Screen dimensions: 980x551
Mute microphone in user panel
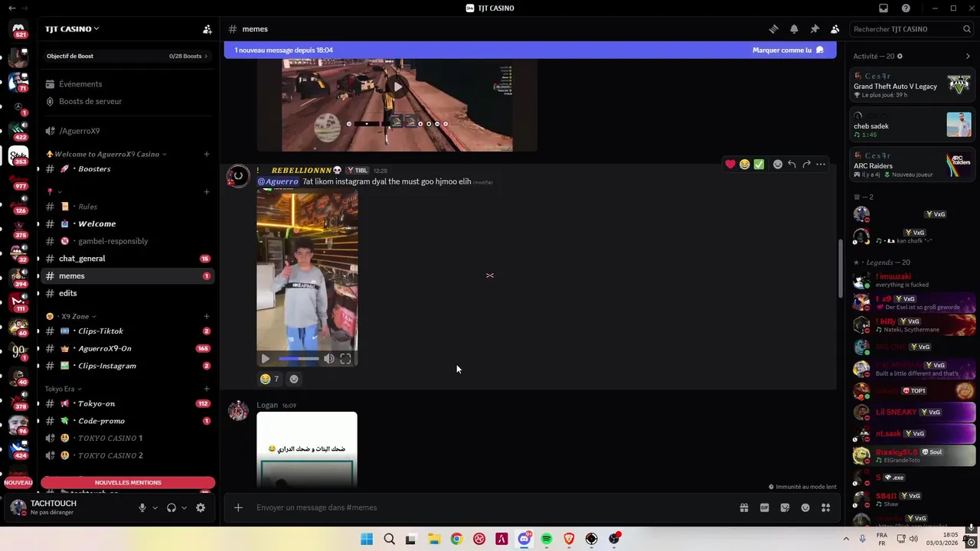[142, 507]
